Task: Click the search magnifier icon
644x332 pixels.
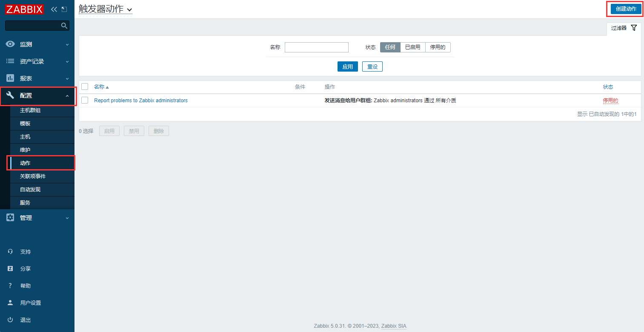Action: coord(64,26)
